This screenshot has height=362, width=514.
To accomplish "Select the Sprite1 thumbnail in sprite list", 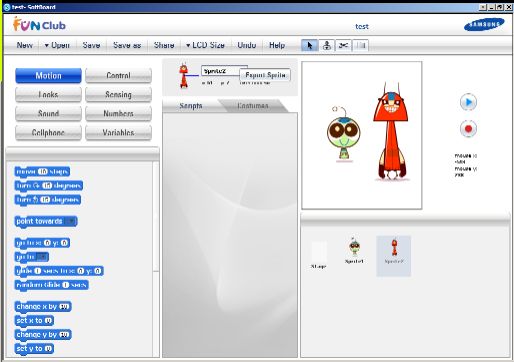I will [x=354, y=251].
